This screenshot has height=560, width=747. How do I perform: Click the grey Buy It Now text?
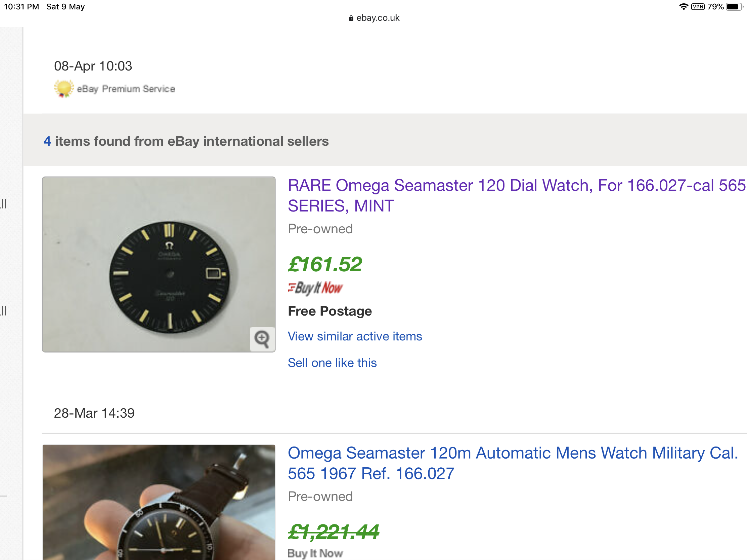[x=315, y=553]
